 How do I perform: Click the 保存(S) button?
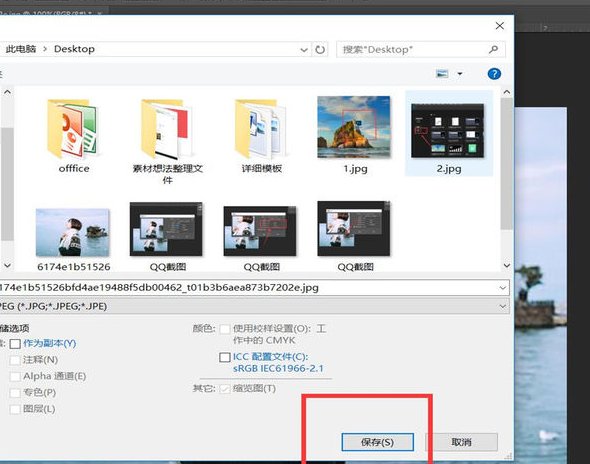(x=377, y=442)
